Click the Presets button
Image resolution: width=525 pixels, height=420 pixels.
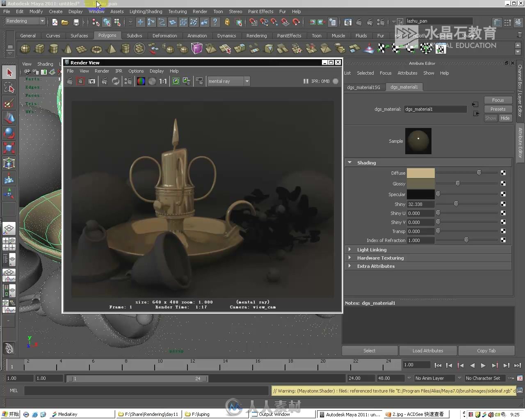[x=498, y=109]
